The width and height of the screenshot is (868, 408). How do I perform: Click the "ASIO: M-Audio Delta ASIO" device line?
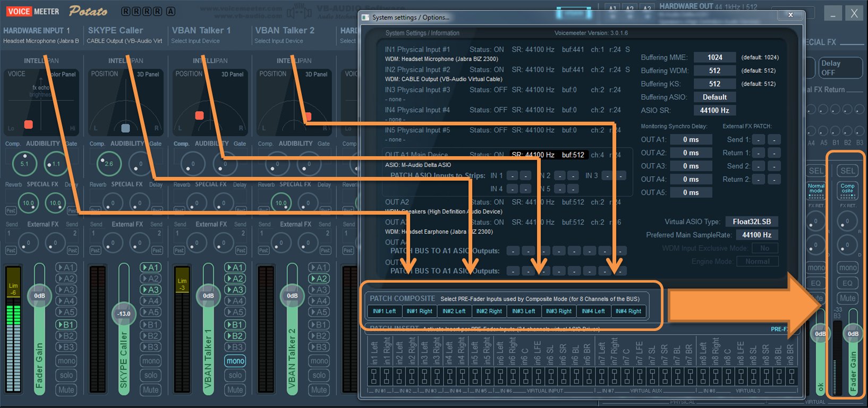point(418,165)
